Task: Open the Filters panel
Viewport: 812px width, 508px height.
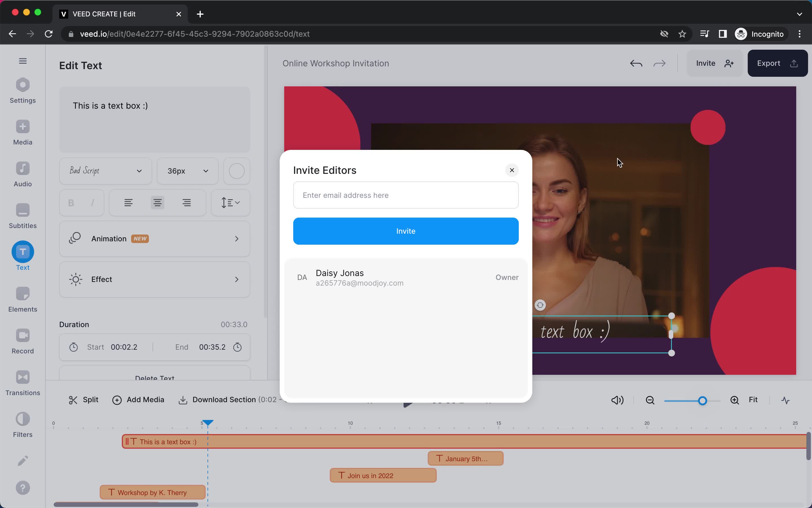Action: (23, 425)
